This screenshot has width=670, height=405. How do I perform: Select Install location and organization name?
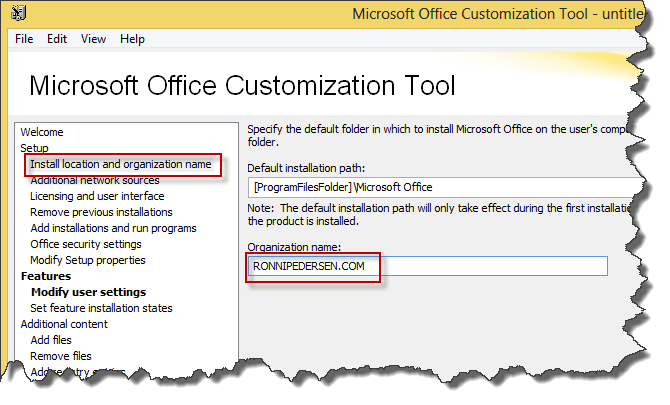pyautogui.click(x=120, y=164)
